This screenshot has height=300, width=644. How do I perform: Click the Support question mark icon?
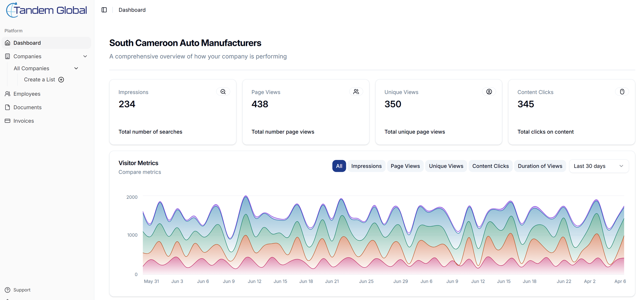[7, 290]
